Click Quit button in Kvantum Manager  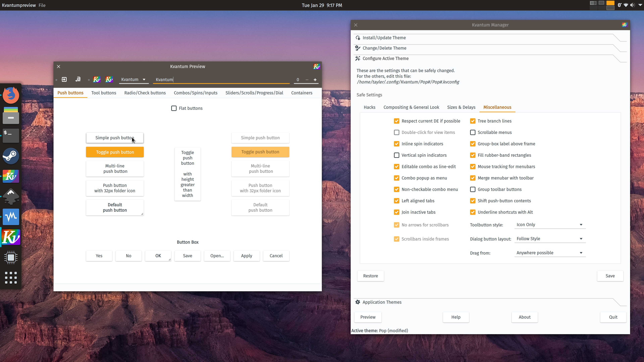(613, 317)
